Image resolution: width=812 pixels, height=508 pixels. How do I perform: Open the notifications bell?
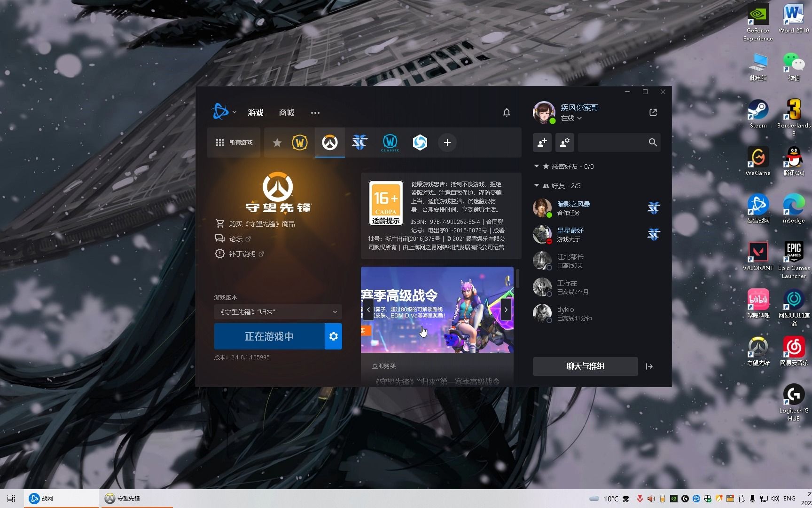[x=507, y=112]
